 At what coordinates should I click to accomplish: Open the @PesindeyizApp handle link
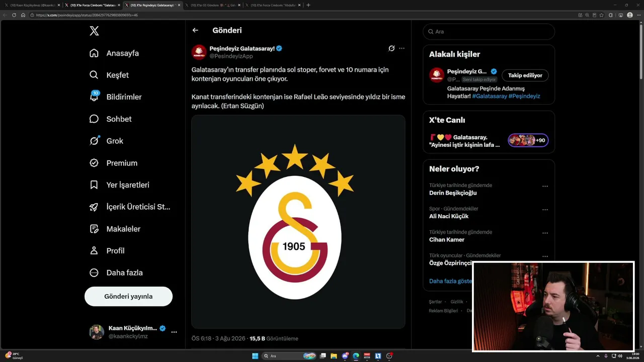[x=231, y=56]
